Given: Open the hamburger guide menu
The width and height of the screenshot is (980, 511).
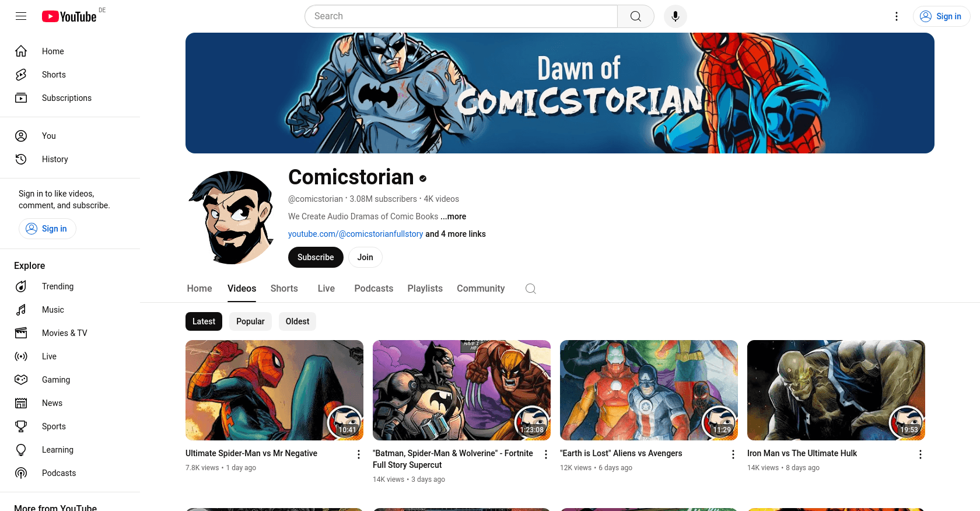Looking at the screenshot, I should [x=21, y=16].
